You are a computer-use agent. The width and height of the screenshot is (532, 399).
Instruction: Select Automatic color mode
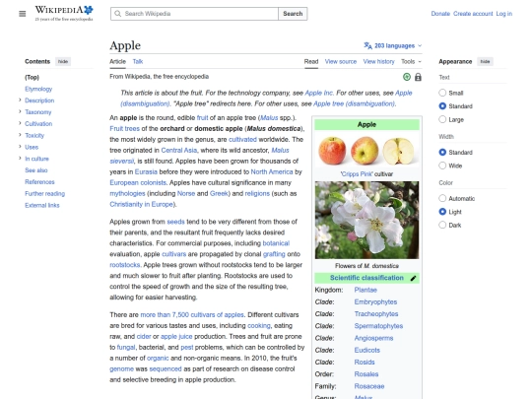pos(442,198)
